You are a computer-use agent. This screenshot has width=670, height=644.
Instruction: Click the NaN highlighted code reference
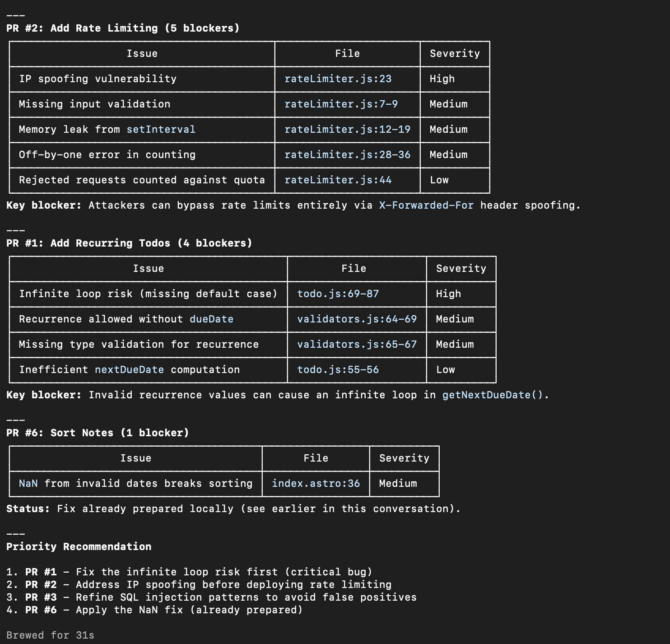coord(27,483)
